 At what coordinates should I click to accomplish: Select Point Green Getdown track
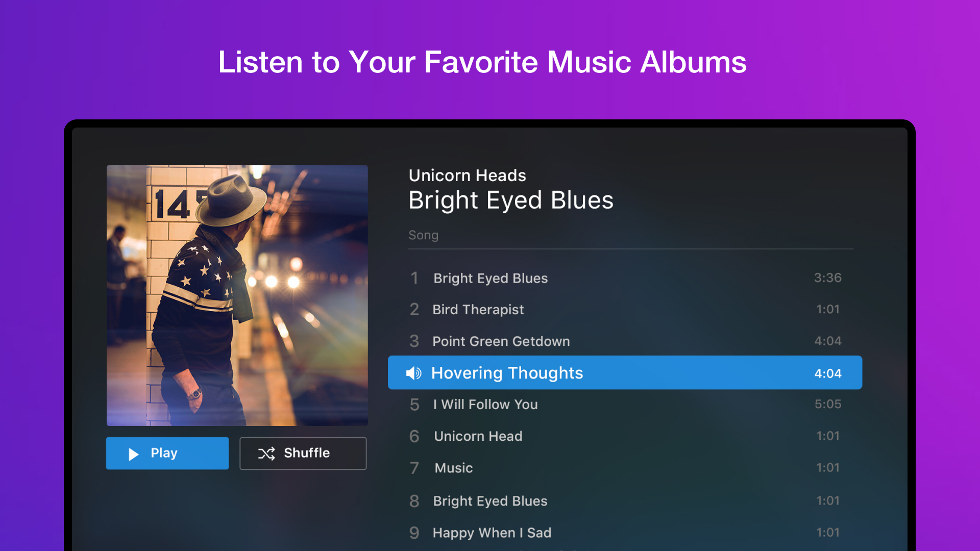(x=501, y=341)
